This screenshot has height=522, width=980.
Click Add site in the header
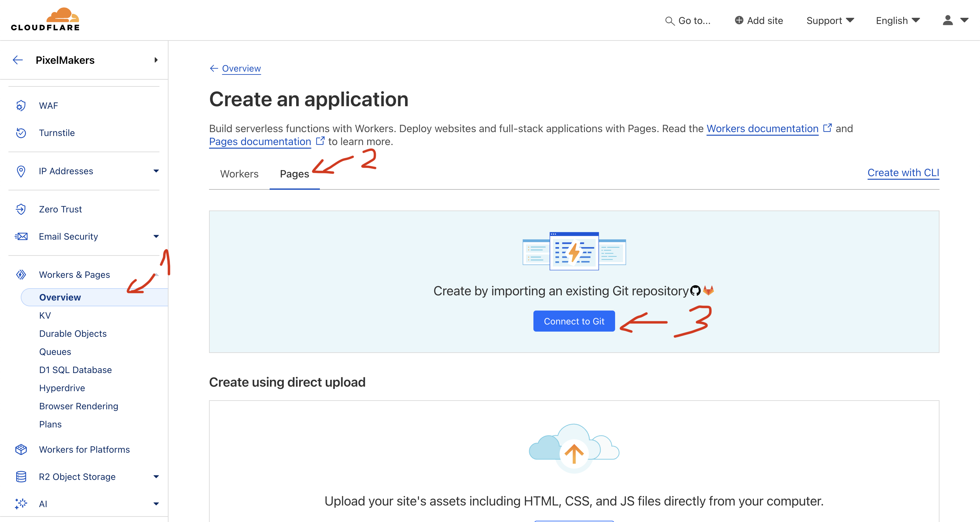[x=759, y=20]
